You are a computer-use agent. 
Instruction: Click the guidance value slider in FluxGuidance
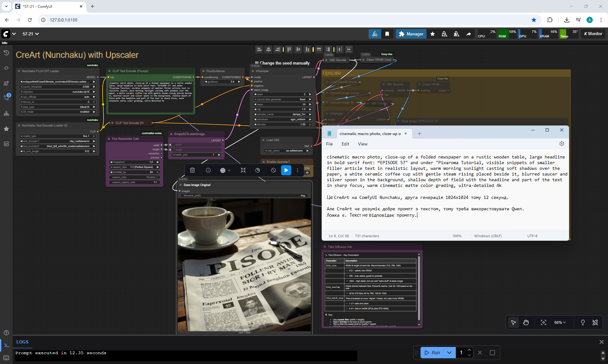point(223,82)
